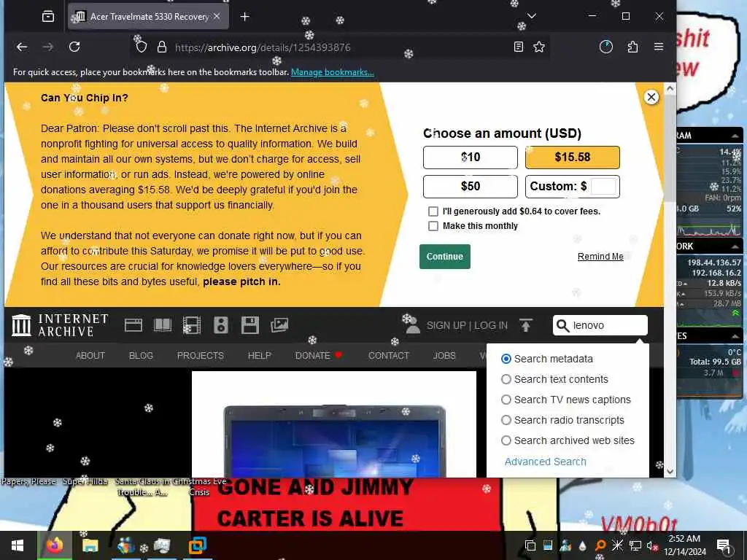Collapse the drives widget section arrow
The width and height of the screenshot is (747, 560).
point(735,335)
